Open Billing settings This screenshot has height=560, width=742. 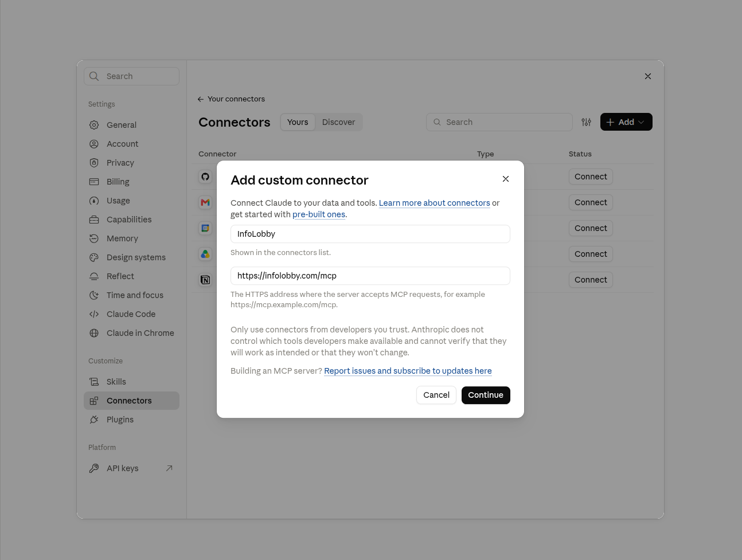click(131, 182)
